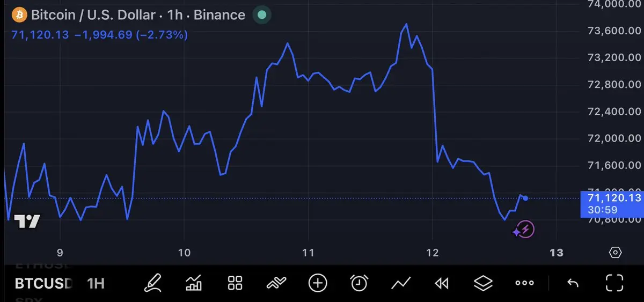The image size is (644, 302).
Task: Open the chart type and indicators icon
Action: (x=194, y=283)
